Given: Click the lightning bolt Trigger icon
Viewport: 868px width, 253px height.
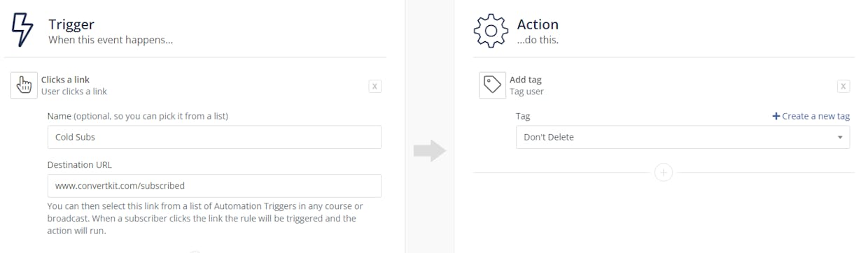Looking at the screenshot, I should click(22, 30).
